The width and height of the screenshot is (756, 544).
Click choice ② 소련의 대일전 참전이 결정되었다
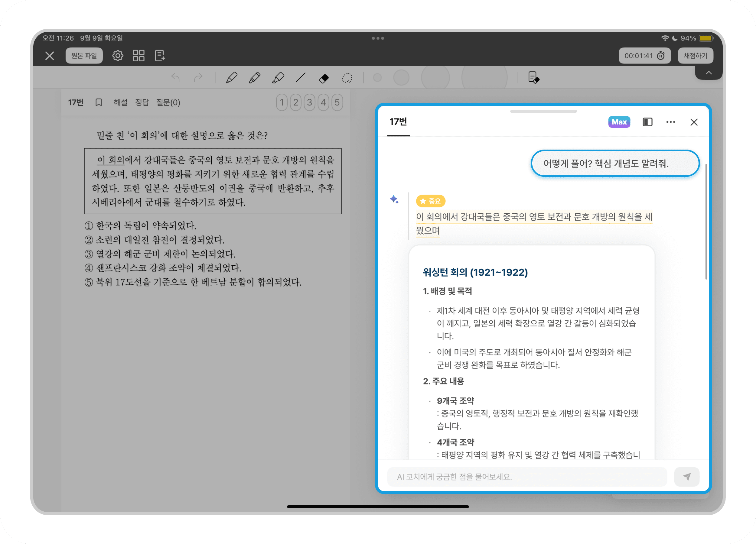tap(154, 240)
